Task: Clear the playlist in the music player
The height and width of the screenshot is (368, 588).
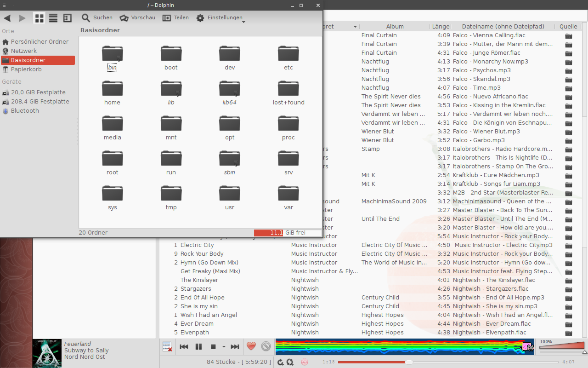Action: click(167, 347)
